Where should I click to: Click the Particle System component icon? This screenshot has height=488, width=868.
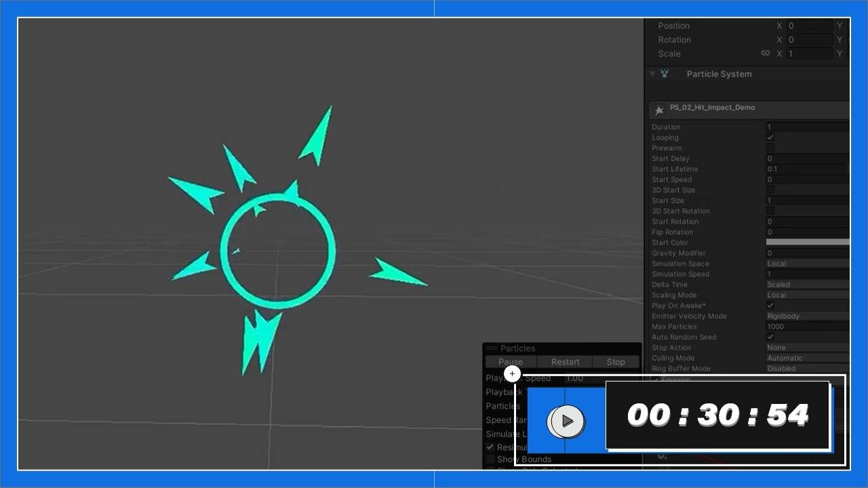point(665,74)
